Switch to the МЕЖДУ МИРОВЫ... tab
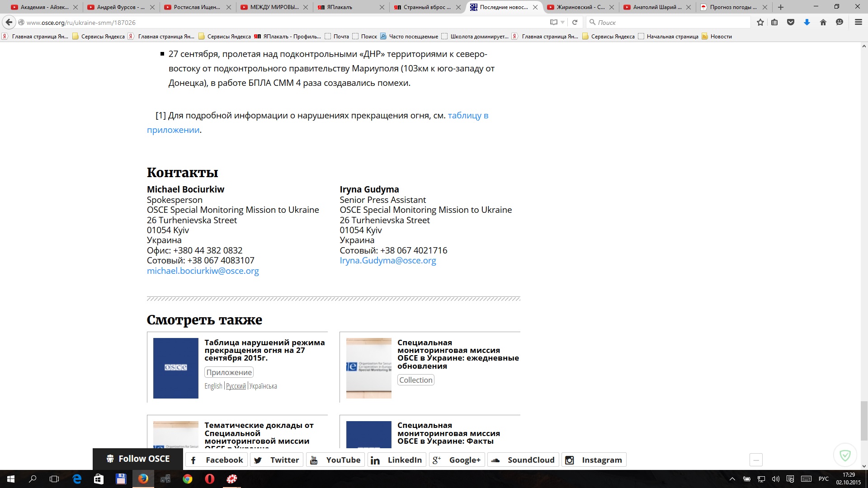The height and width of the screenshot is (488, 868). coord(274,7)
